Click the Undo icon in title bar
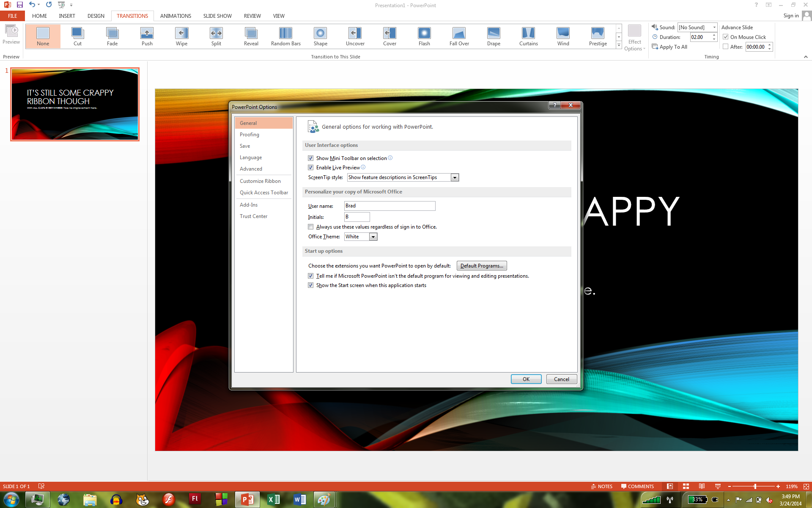The width and height of the screenshot is (812, 508). pyautogui.click(x=32, y=5)
